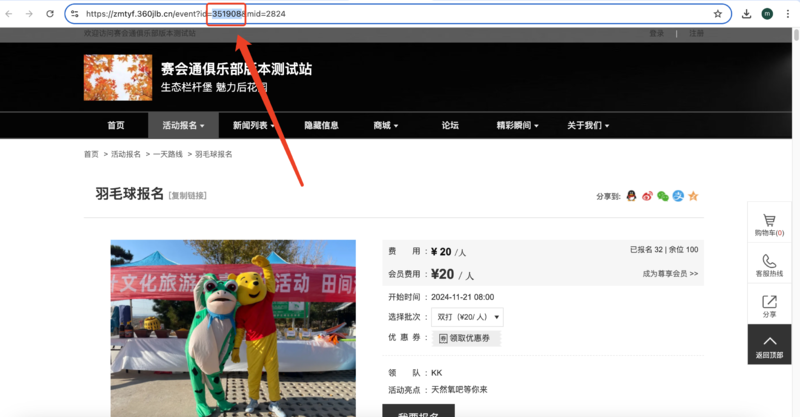The image size is (800, 417).
Task: Open the 论坛 navigation item
Action: (450, 126)
